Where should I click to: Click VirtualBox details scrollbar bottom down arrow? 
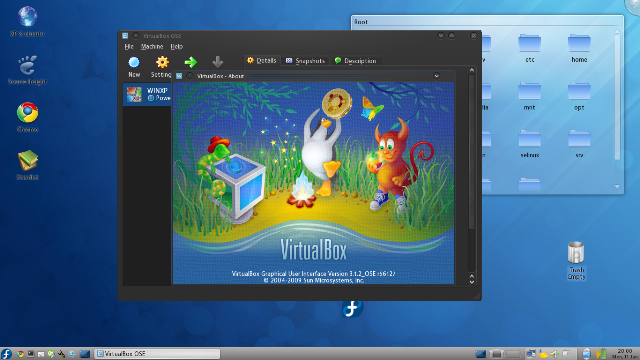[x=472, y=282]
